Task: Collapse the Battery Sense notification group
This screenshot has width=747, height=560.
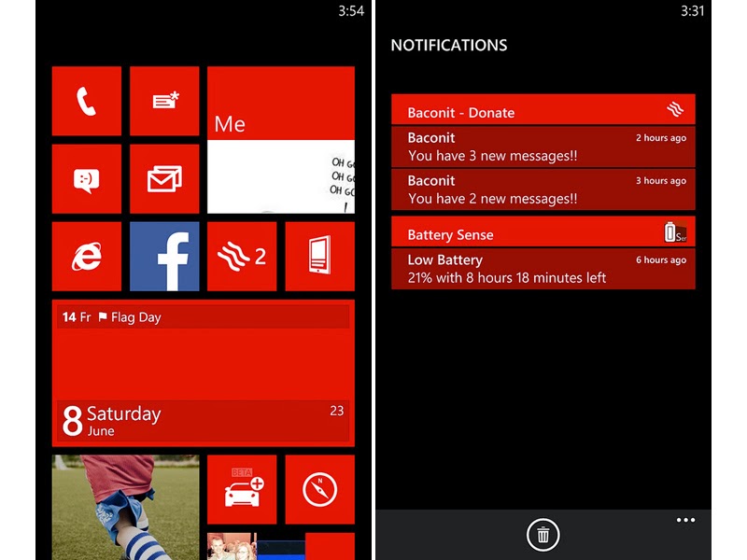Action: (543, 232)
